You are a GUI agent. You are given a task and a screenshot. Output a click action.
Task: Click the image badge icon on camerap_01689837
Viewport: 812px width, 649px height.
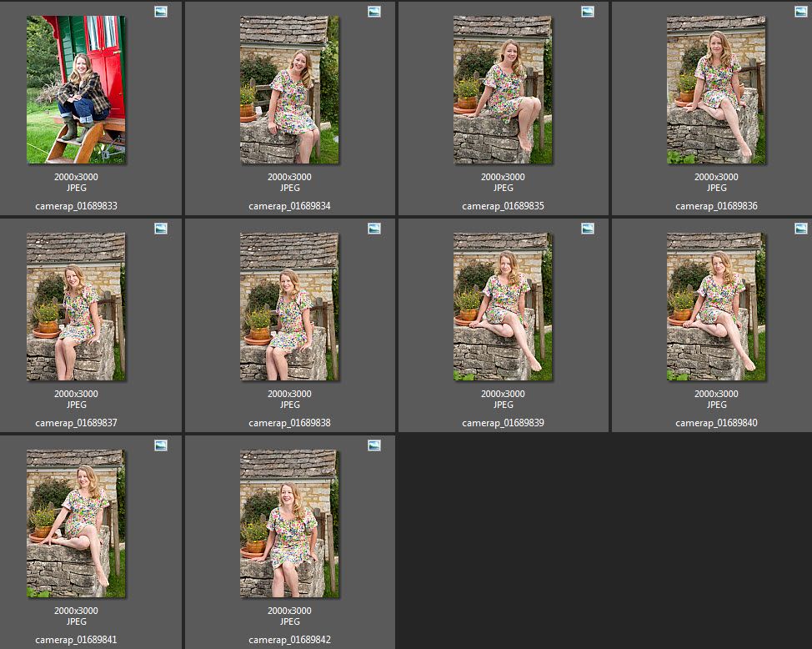coord(161,228)
